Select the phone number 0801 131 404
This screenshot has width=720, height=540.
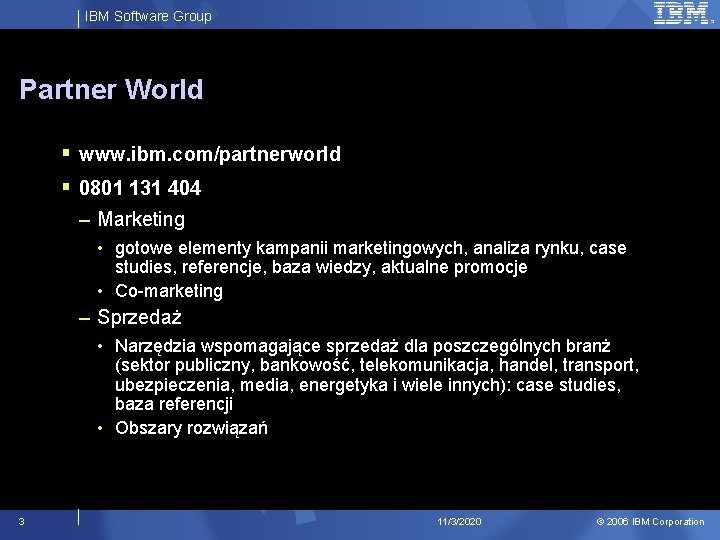tap(140, 188)
